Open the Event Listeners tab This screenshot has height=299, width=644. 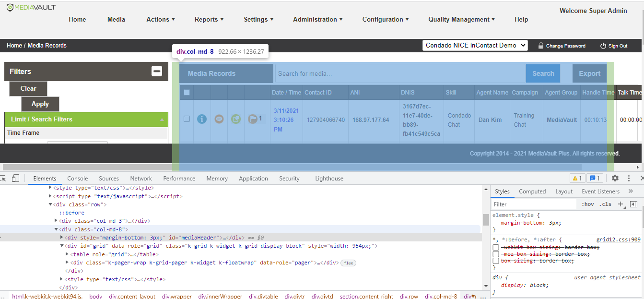tap(601, 191)
